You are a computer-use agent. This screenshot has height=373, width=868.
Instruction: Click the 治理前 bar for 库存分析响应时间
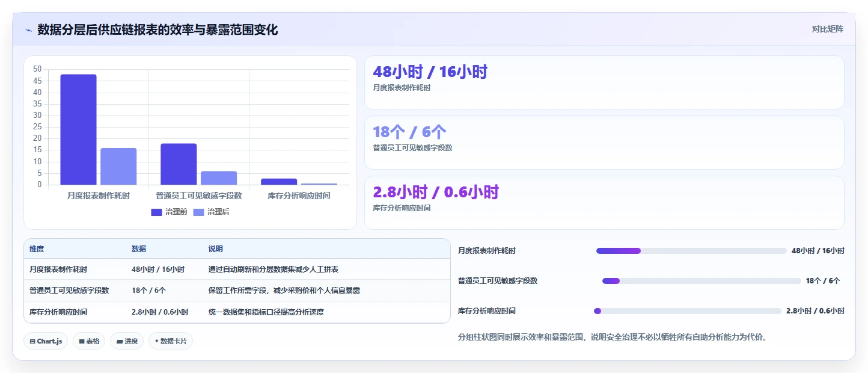279,182
